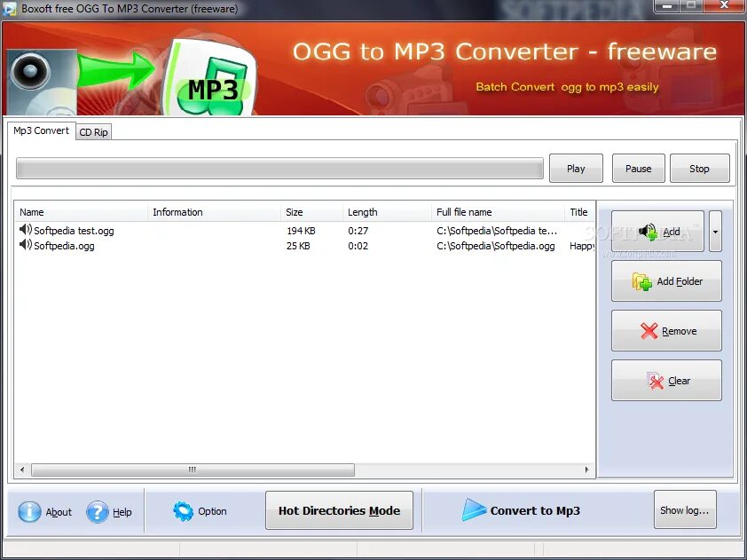Click the 0:02 length value
Image resolution: width=747 pixels, height=560 pixels.
(x=358, y=246)
